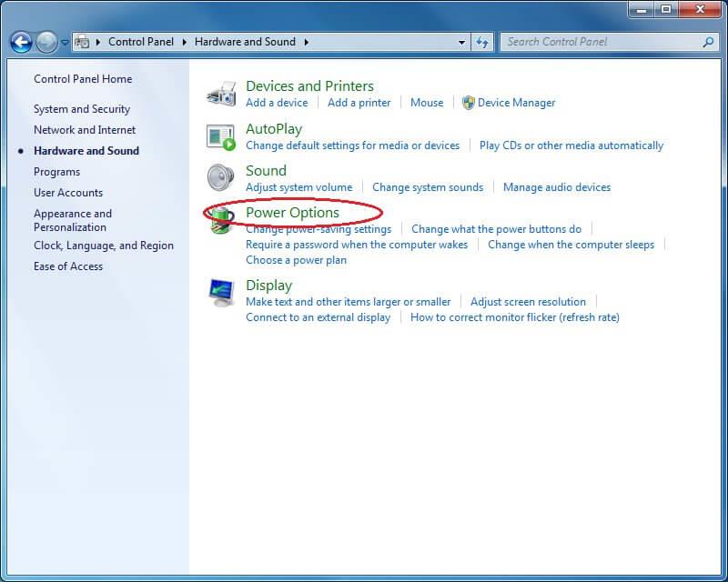Open Sound heading
Image resolution: width=728 pixels, height=582 pixels.
click(x=266, y=171)
